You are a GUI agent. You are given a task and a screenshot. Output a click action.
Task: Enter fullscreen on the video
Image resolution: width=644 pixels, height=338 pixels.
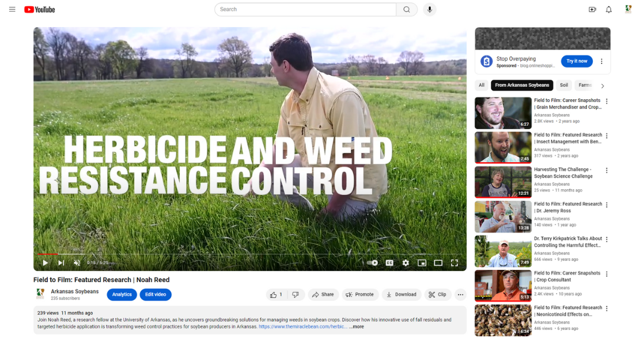(454, 262)
